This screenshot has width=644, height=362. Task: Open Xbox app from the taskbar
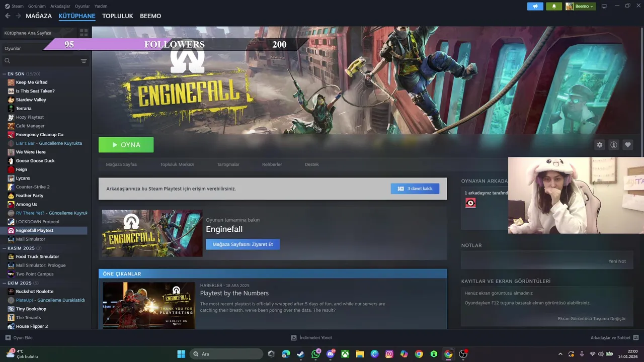pyautogui.click(x=345, y=354)
